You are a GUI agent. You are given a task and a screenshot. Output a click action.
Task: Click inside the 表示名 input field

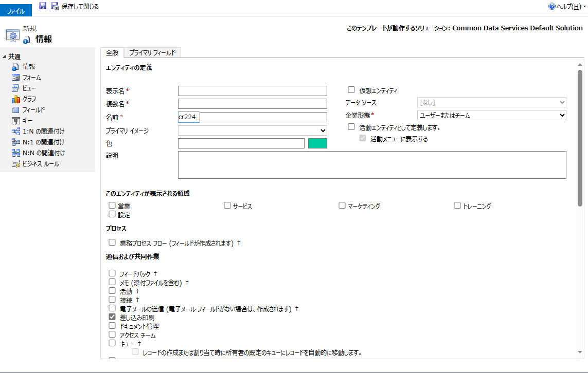coord(252,90)
